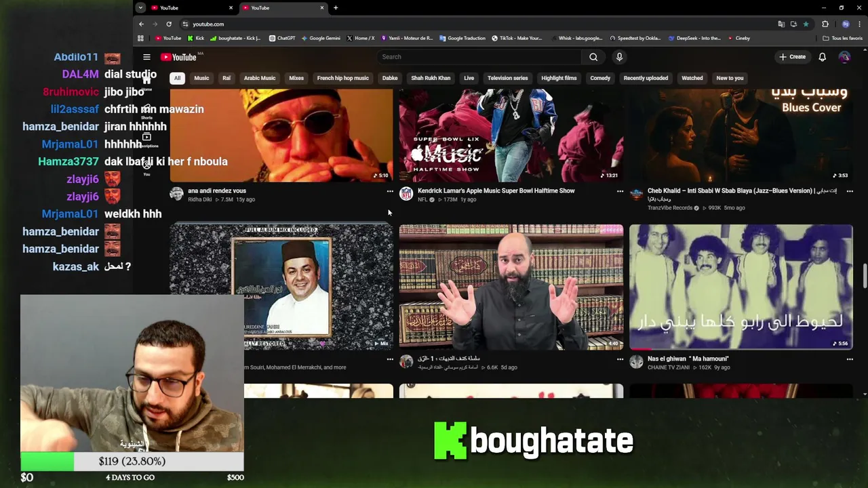Select the Watched filter chip

pyautogui.click(x=692, y=78)
